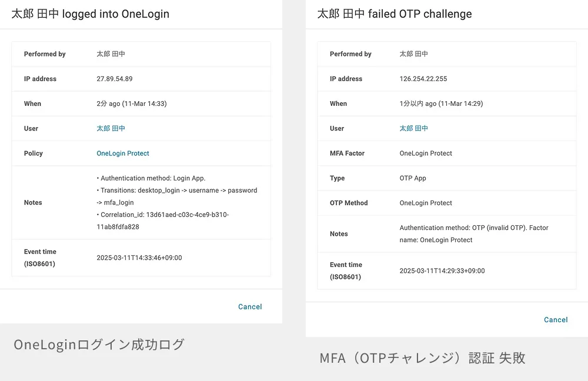Open the OneLogin Protect policy link
This screenshot has height=381, width=588.
[x=123, y=153]
